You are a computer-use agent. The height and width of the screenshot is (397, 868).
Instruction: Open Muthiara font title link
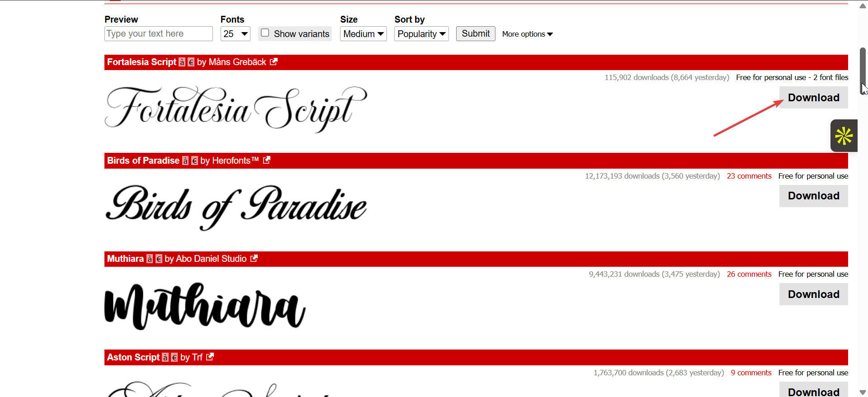[125, 259]
